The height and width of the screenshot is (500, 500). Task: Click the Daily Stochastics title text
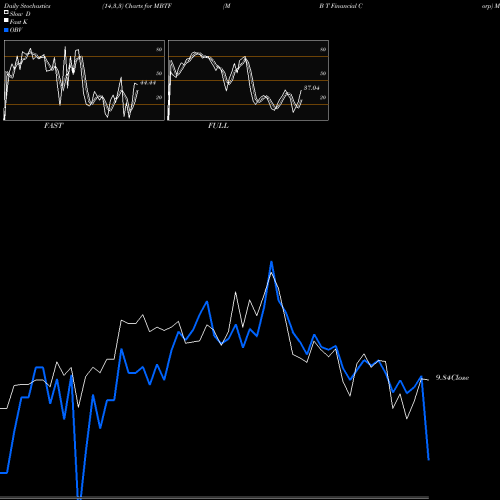click(27, 6)
